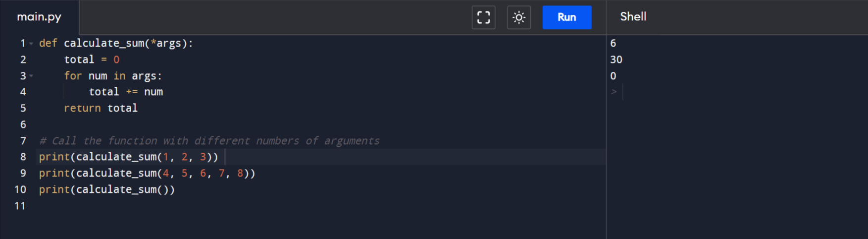Click the 'return total' statement
Screen dimensions: 868x239
coord(101,108)
